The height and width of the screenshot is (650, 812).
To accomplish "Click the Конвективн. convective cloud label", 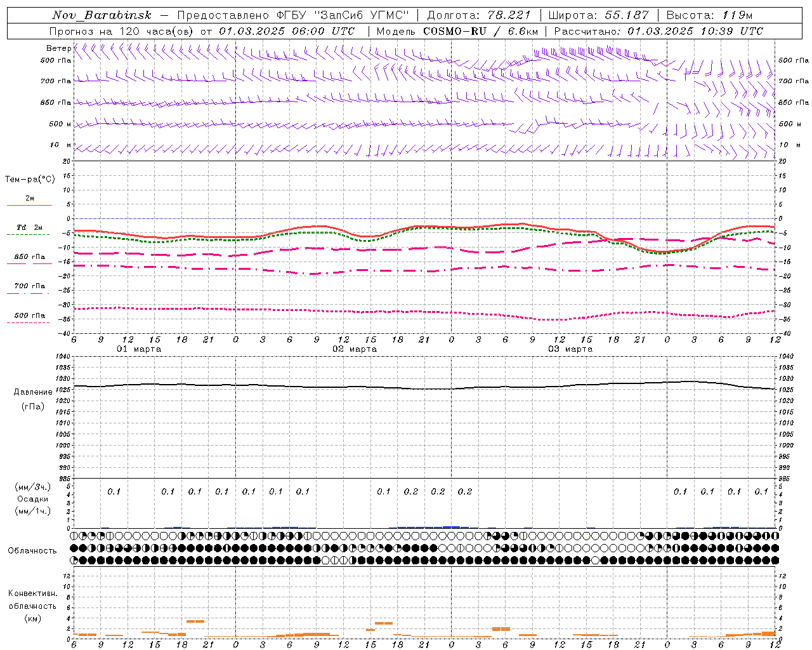I will point(32,594).
